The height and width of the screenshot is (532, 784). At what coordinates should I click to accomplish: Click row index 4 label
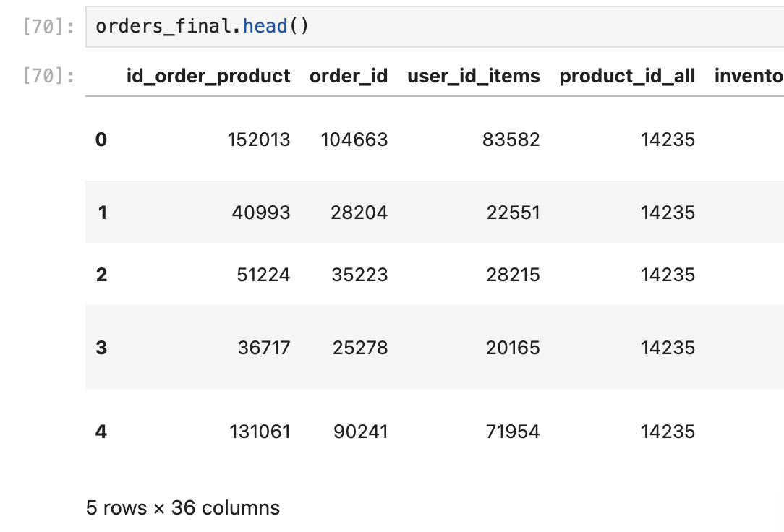pyautogui.click(x=101, y=432)
